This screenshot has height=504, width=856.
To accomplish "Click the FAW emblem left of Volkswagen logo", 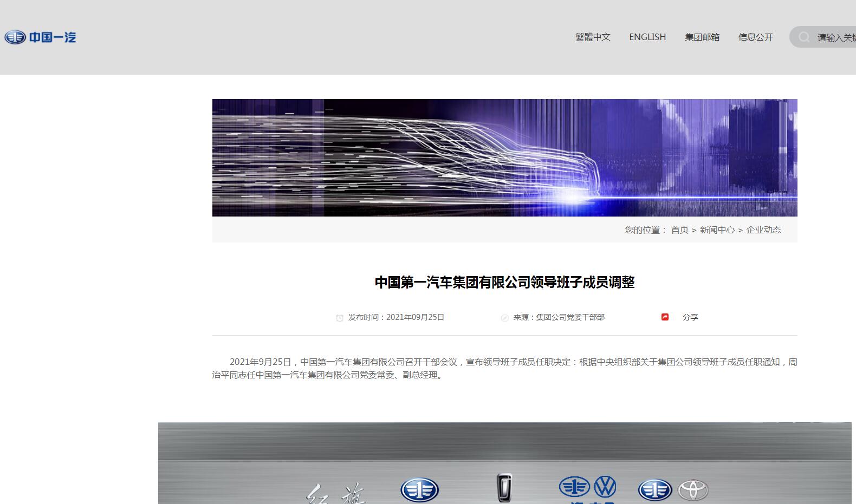I will point(574,487).
